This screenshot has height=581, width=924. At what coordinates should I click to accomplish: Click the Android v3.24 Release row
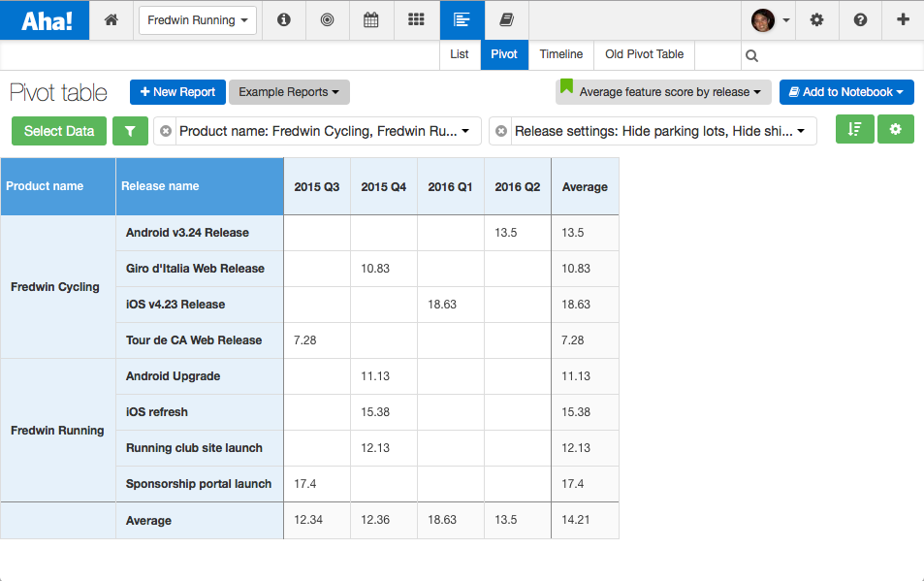coord(200,233)
